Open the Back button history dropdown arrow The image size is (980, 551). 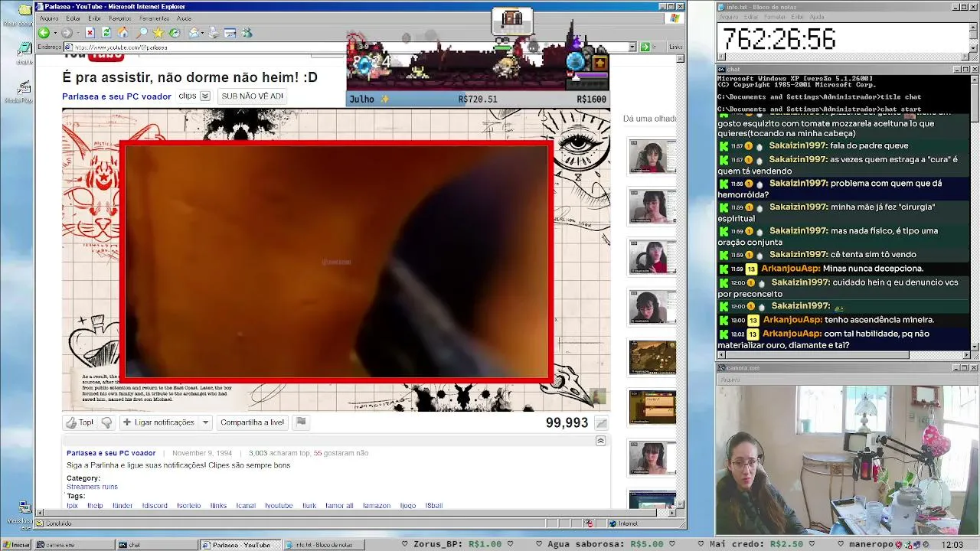pos(54,33)
